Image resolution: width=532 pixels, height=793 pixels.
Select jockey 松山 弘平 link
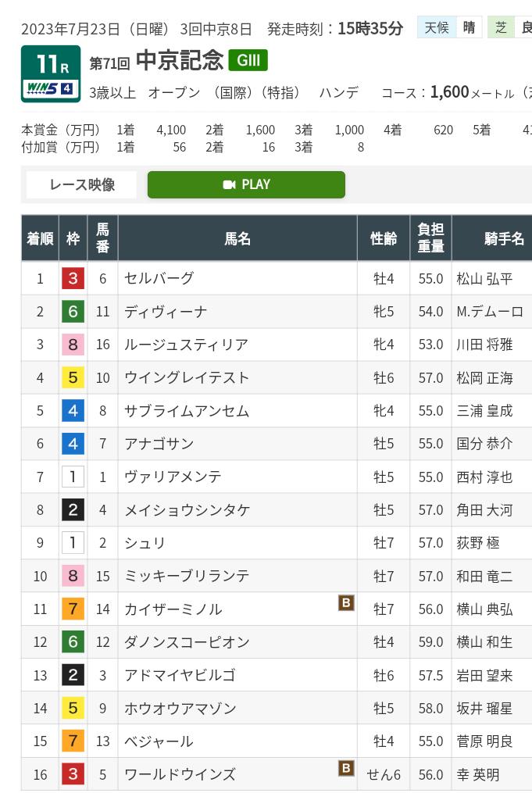[x=484, y=279]
